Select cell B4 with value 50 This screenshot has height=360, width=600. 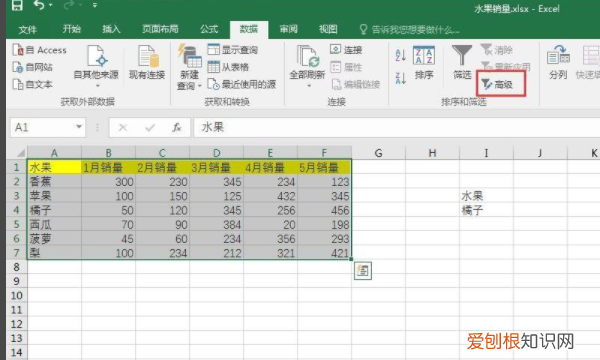pos(108,210)
